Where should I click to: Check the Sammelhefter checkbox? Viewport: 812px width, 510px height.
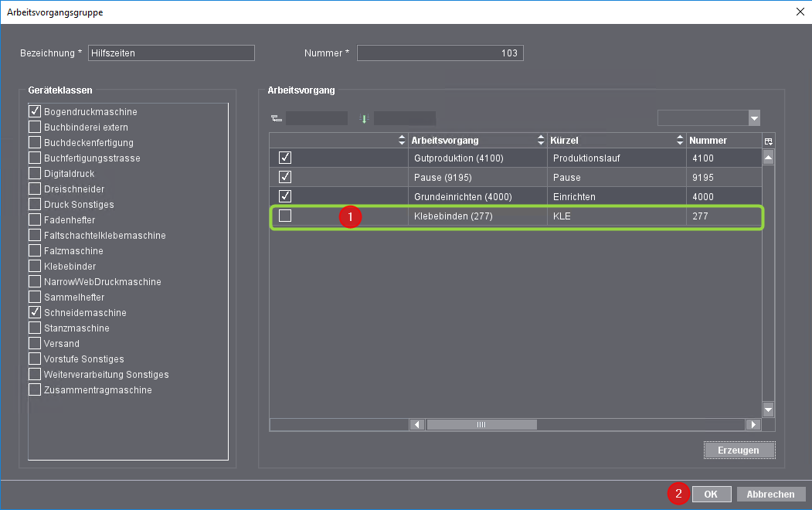click(35, 297)
